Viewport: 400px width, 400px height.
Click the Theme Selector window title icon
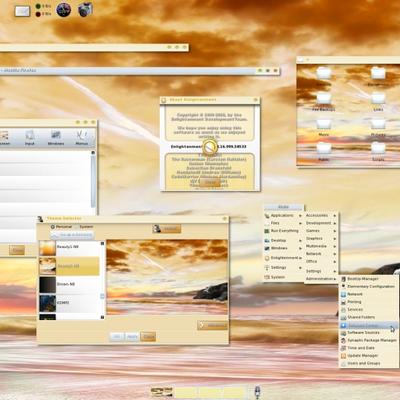point(40,219)
